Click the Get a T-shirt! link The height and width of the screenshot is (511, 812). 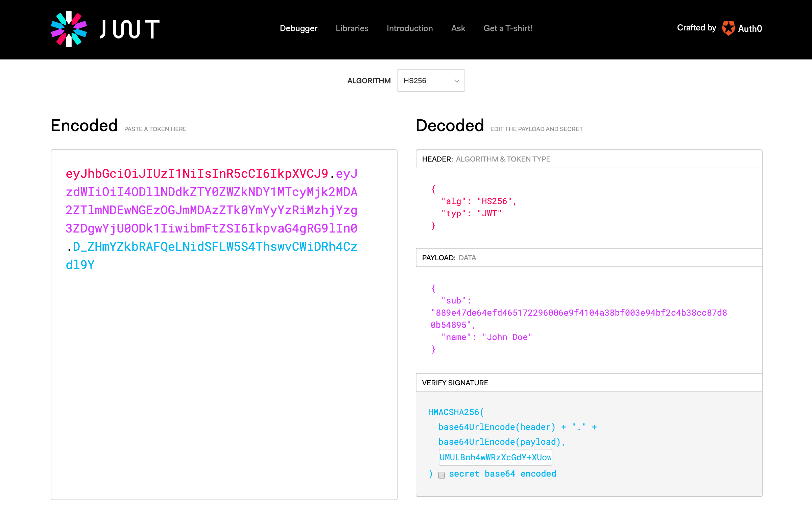coord(508,28)
